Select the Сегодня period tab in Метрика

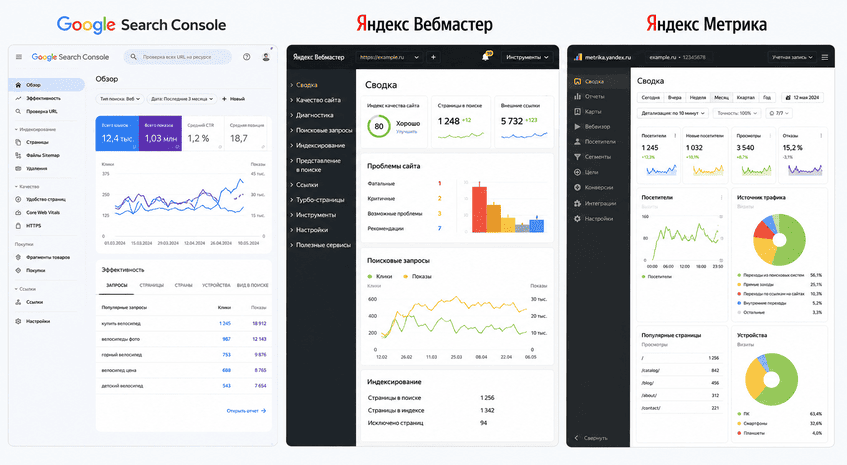tap(650, 98)
